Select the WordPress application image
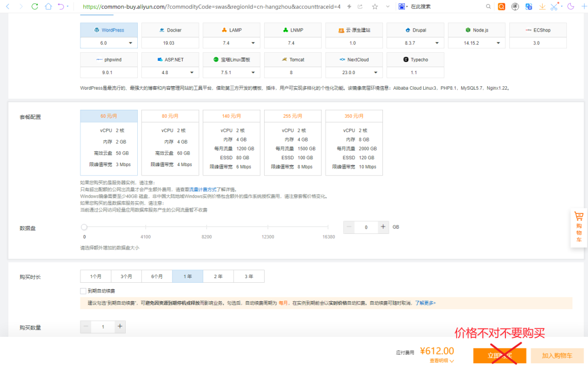This screenshot has height=369, width=588. 109,30
